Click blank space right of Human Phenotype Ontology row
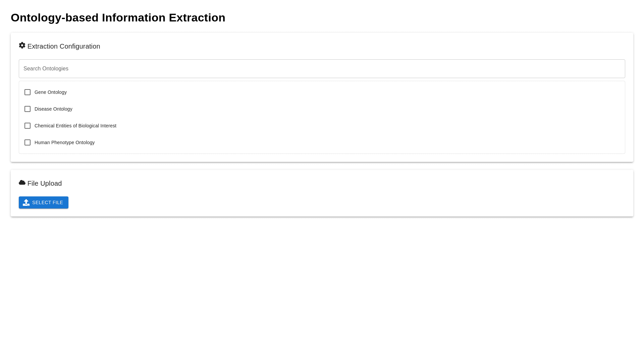 pos(335,142)
